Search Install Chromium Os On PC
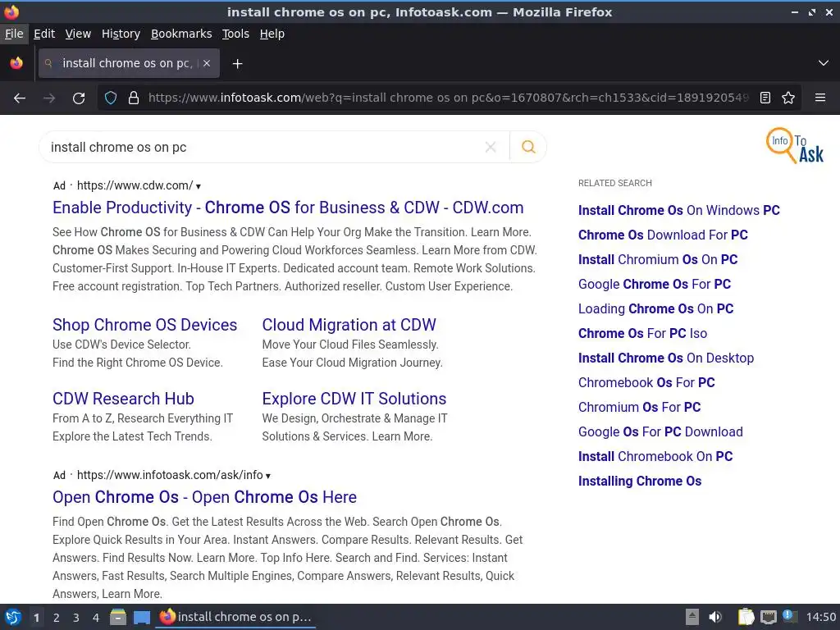 658,260
